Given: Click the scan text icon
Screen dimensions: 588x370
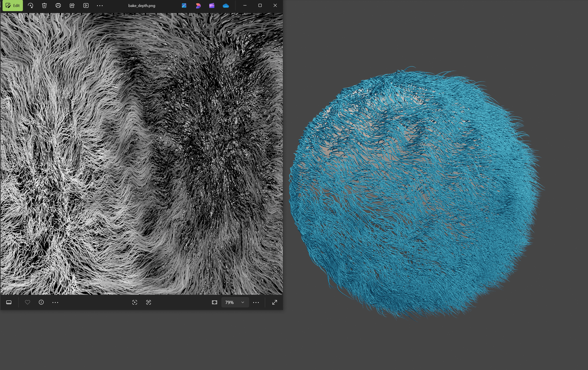Looking at the screenshot, I should [148, 302].
